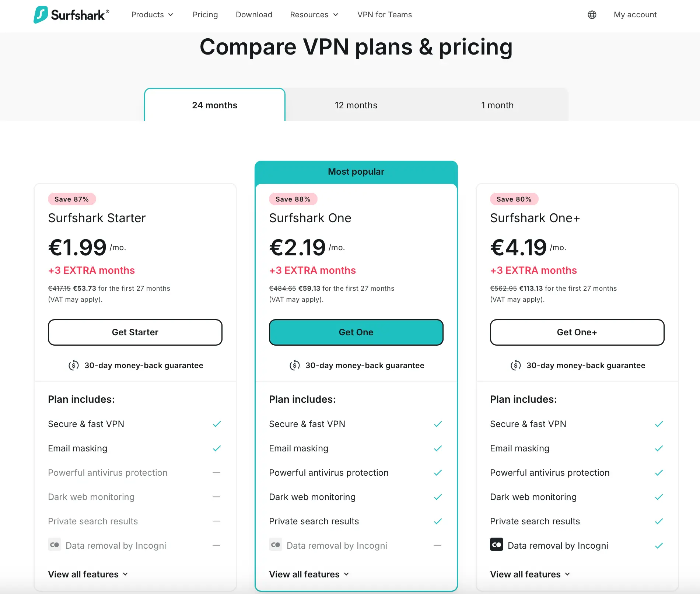The image size is (700, 594).
Task: Click the checkmark beside Secure & fast VPN in Surfshark One
Action: coord(438,424)
